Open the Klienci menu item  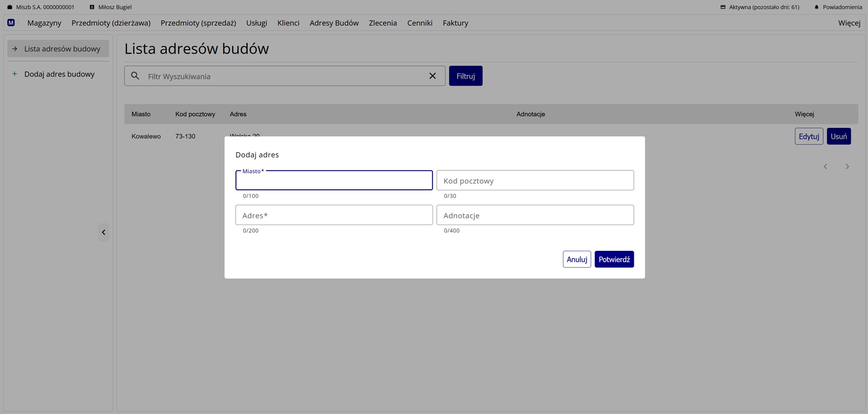coord(288,23)
